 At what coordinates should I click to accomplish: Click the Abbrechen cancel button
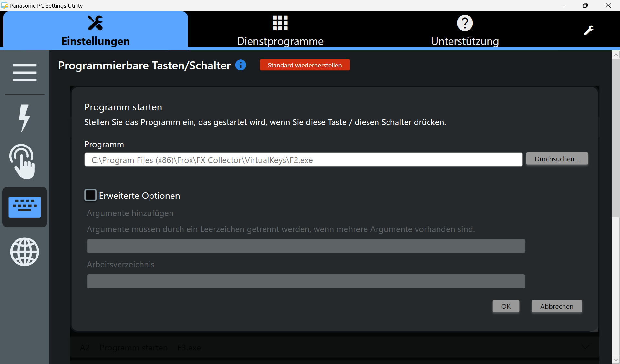pyautogui.click(x=556, y=306)
